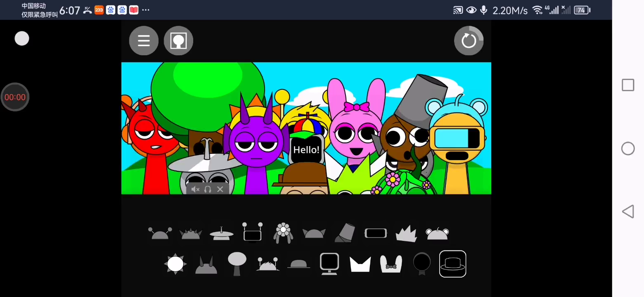644x297 pixels.
Task: Tap the yellow robot with blue visor
Action: click(x=457, y=144)
